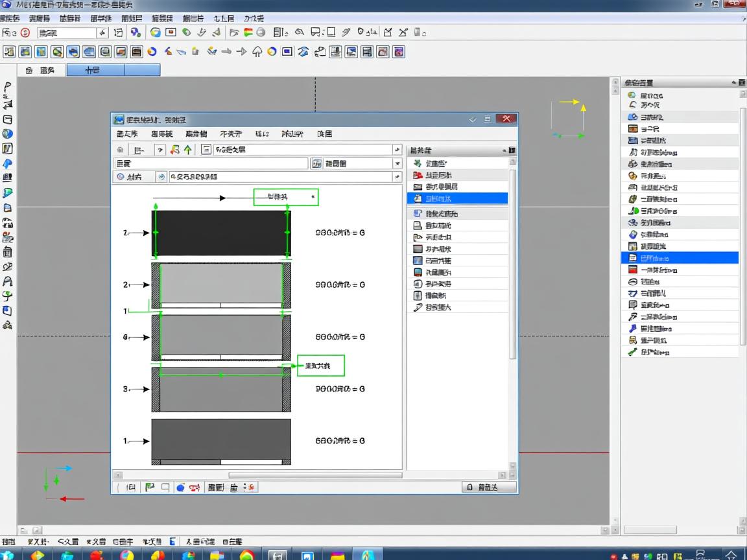Click the upward house-shaped arrow toolbar icon
Image resolution: width=747 pixels, height=560 pixels.
(257, 52)
